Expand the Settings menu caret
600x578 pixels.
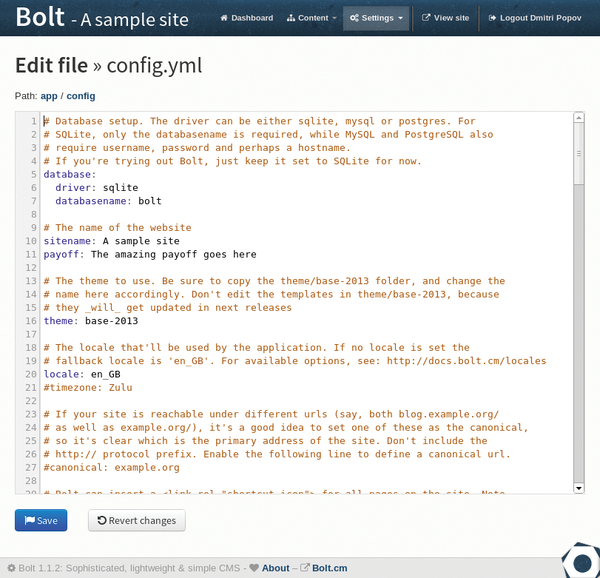[400, 18]
